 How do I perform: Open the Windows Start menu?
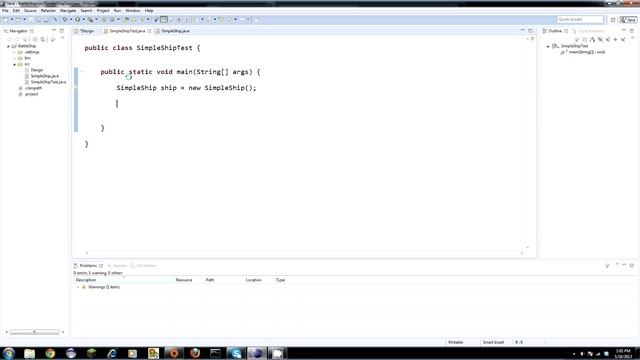coord(9,353)
